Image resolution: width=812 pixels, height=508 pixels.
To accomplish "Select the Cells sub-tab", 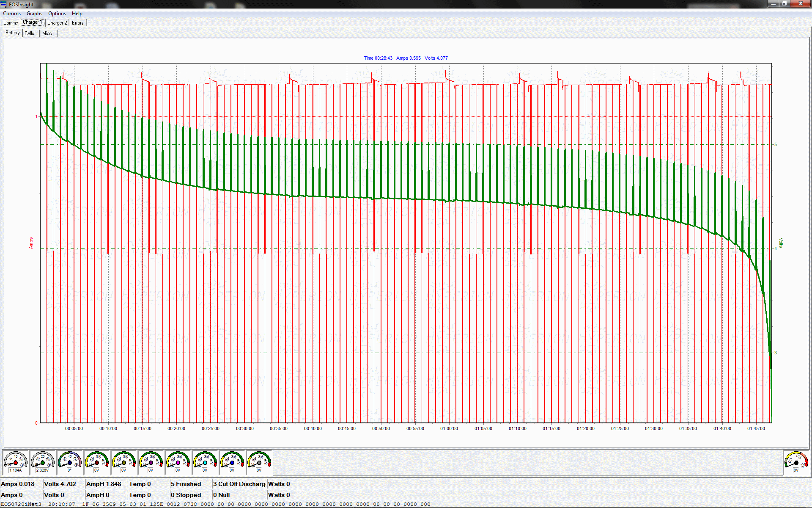I will tap(29, 33).
